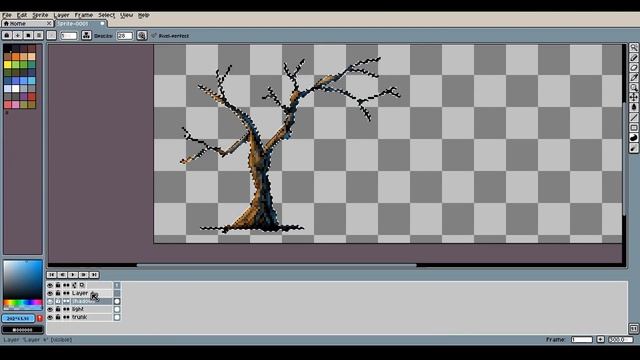The height and width of the screenshot is (360, 640).
Task: Click the red color warning icon
Action: (40, 318)
